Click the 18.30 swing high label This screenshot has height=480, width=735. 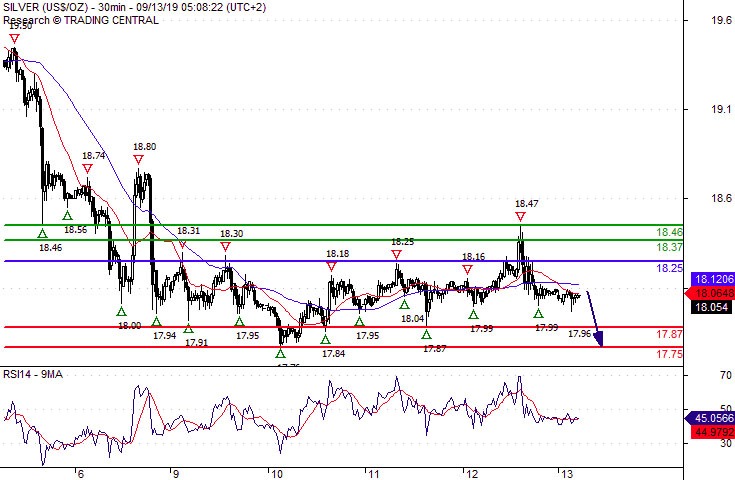tap(232, 233)
